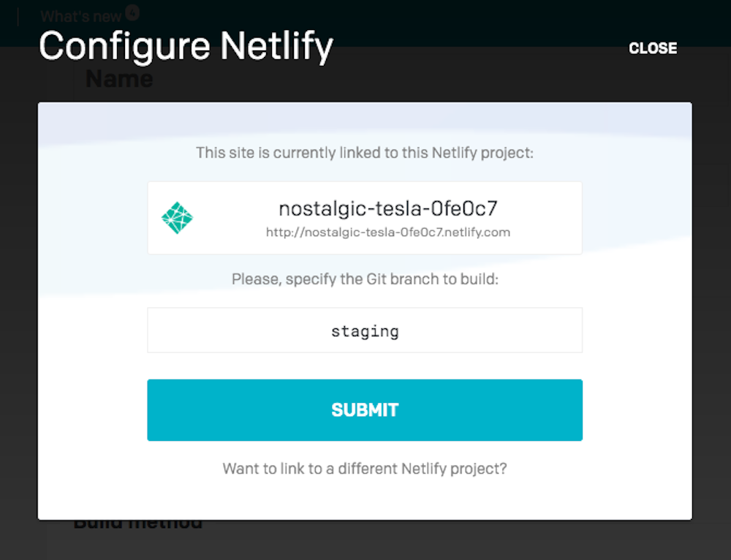Click the Configure Netlify dialog title
This screenshot has width=731, height=560.
pyautogui.click(x=186, y=47)
